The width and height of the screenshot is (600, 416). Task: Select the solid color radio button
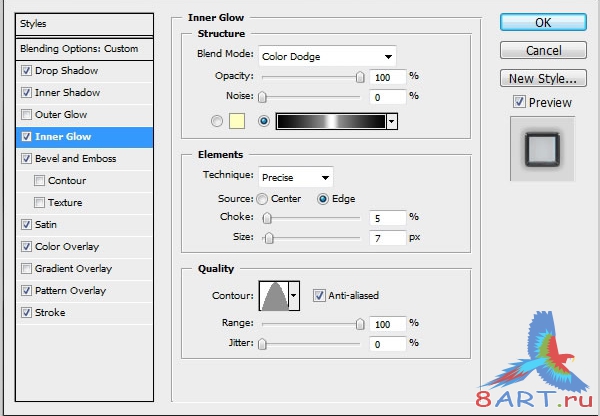pyautogui.click(x=217, y=121)
